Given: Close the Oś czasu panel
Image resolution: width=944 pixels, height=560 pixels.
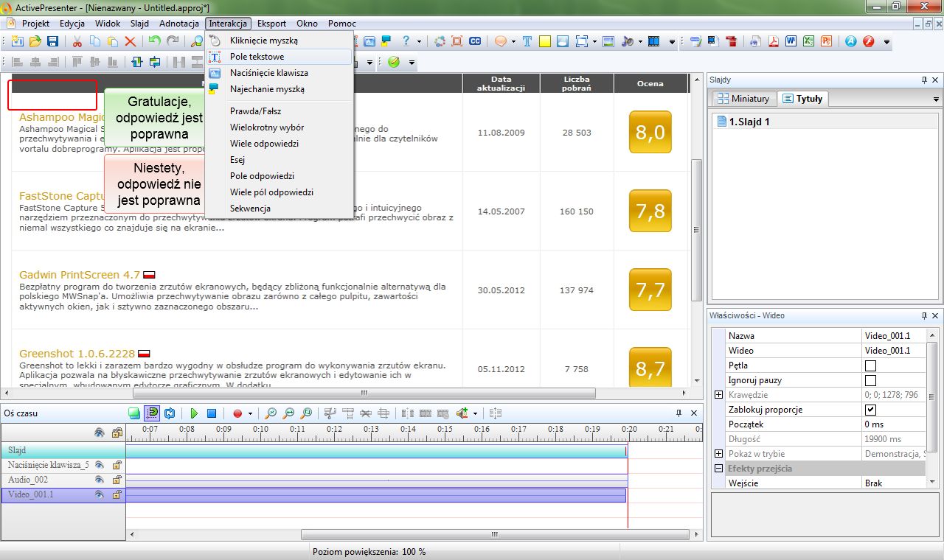Looking at the screenshot, I should (x=694, y=413).
